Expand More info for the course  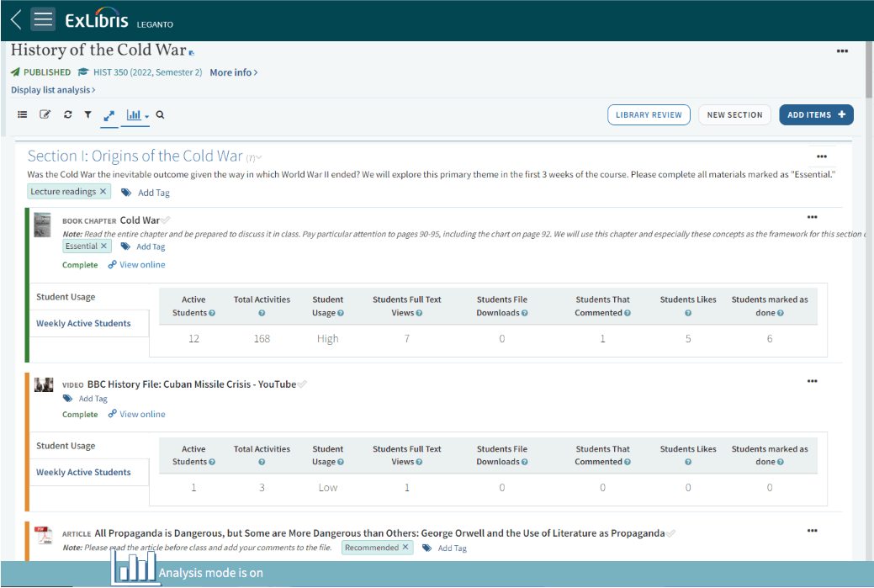coord(233,72)
